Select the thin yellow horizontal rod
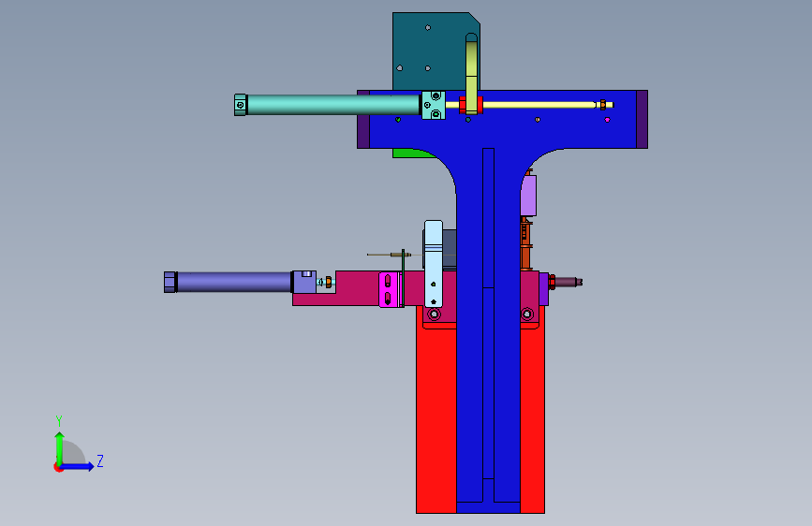Image resolution: width=812 pixels, height=526 pixels. click(539, 105)
